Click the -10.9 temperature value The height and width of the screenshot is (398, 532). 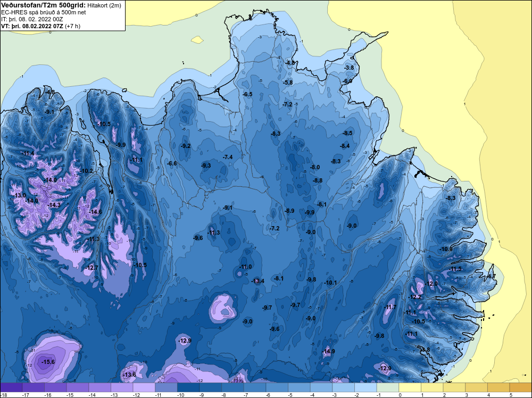446,249
